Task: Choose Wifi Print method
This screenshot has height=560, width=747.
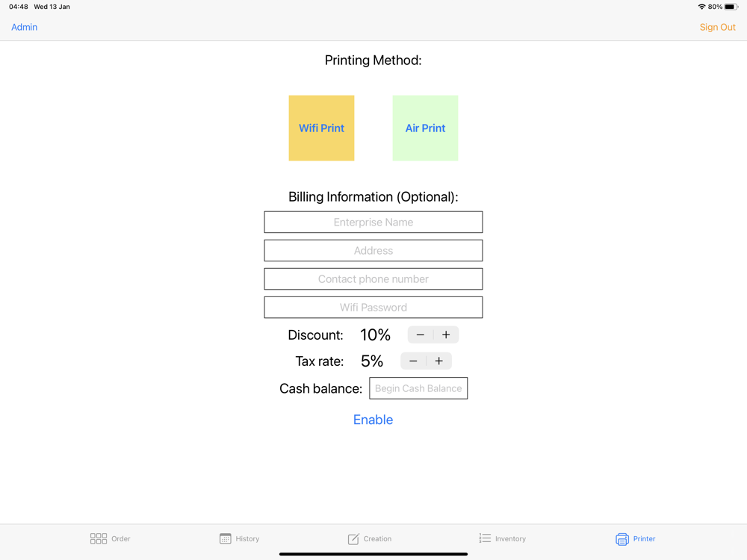Action: [x=321, y=128]
